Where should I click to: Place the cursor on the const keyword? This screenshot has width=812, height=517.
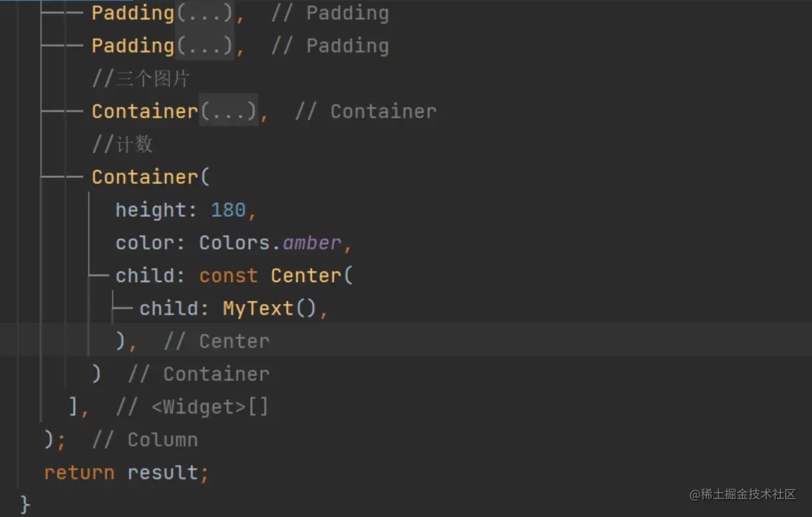228,275
